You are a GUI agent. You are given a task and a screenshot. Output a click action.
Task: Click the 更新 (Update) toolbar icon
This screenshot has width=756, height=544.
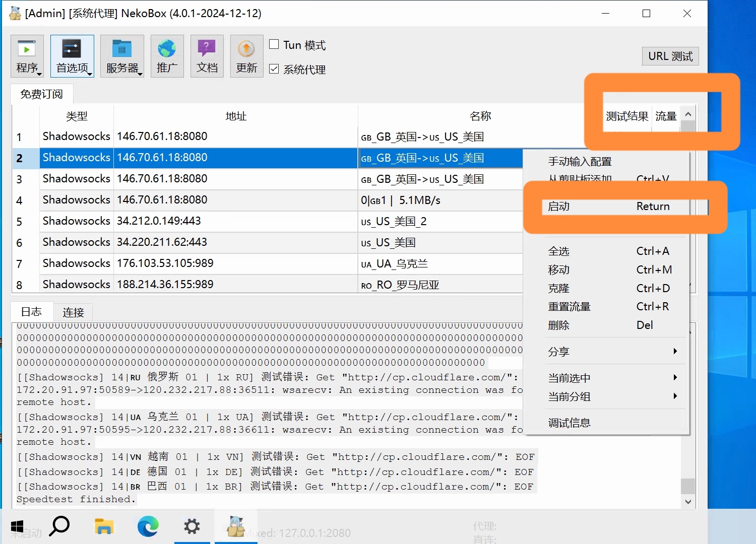tap(246, 56)
